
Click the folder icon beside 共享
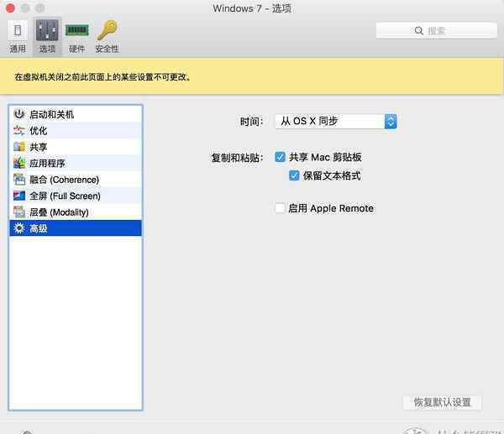click(x=19, y=147)
